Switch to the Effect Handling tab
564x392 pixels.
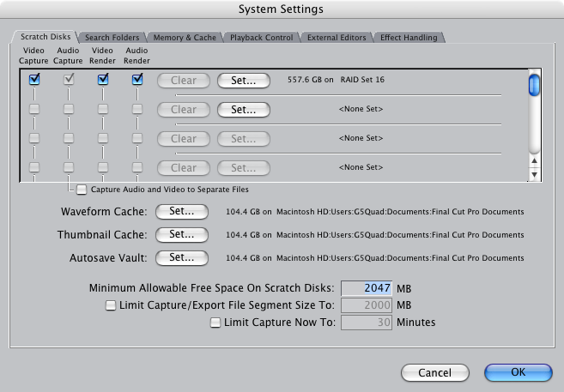point(409,38)
